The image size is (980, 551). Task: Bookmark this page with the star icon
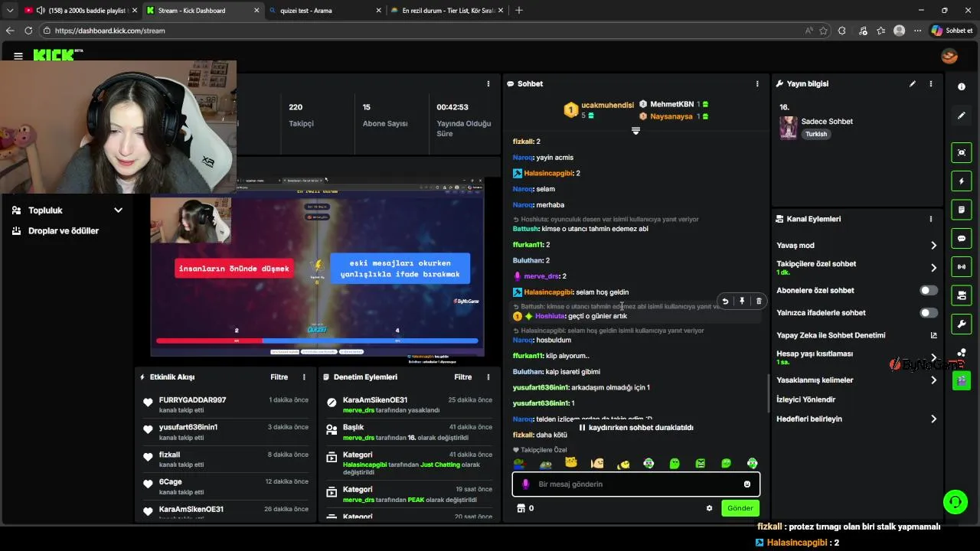823,31
